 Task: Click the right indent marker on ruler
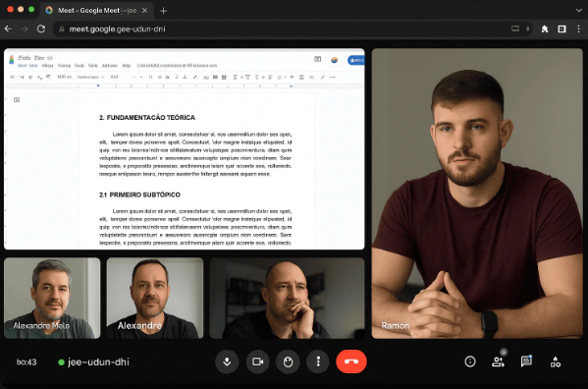pyautogui.click(x=291, y=85)
